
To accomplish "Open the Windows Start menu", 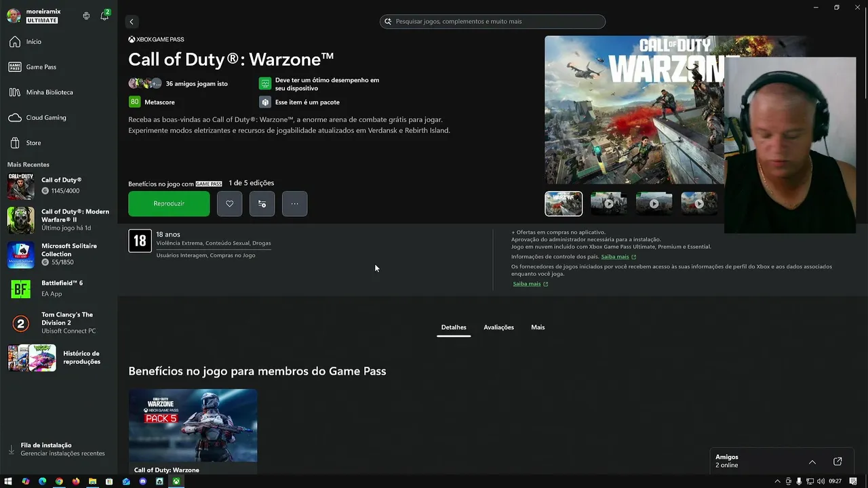I will coord(8,481).
